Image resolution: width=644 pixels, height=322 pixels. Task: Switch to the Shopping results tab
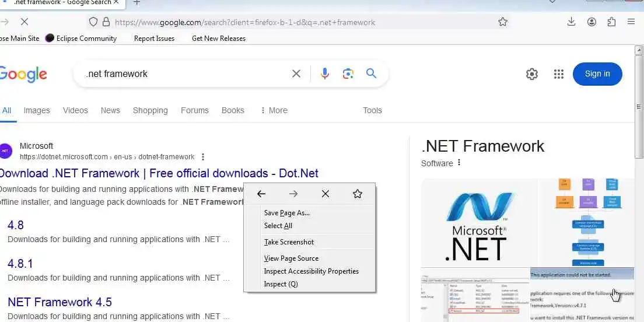pos(150,110)
